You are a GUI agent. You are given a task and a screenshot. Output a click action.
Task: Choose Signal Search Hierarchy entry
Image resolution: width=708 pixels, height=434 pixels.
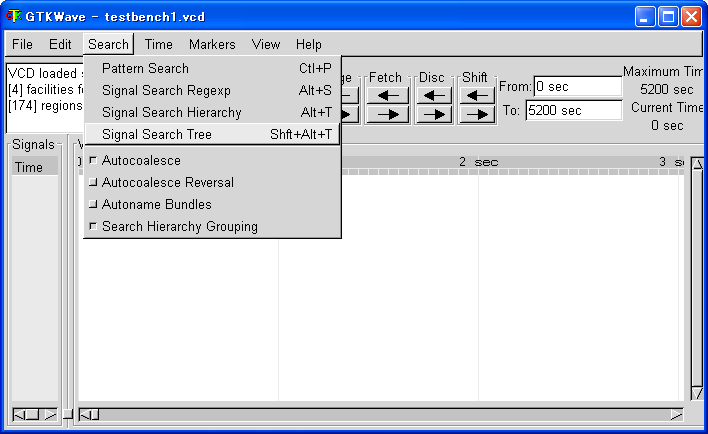point(212,112)
